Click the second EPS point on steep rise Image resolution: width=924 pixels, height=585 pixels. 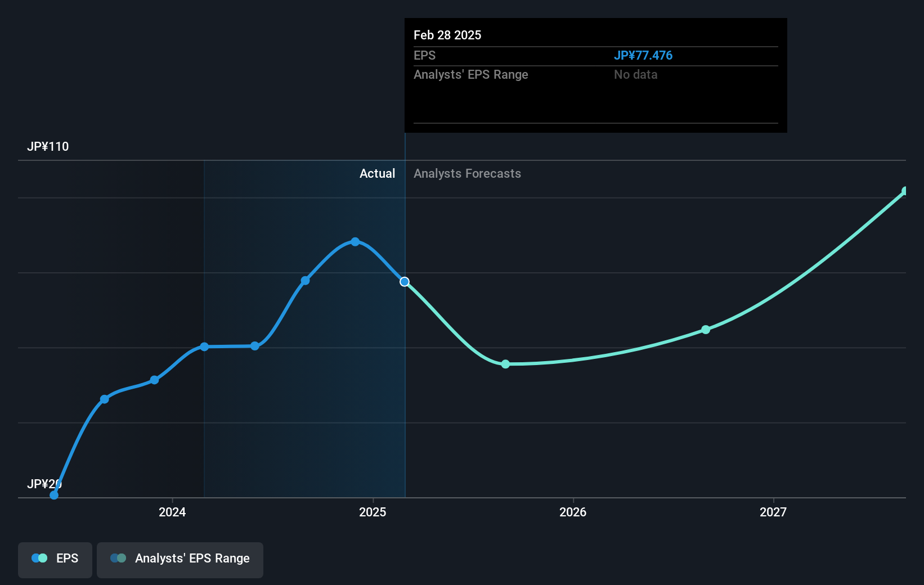pos(105,399)
